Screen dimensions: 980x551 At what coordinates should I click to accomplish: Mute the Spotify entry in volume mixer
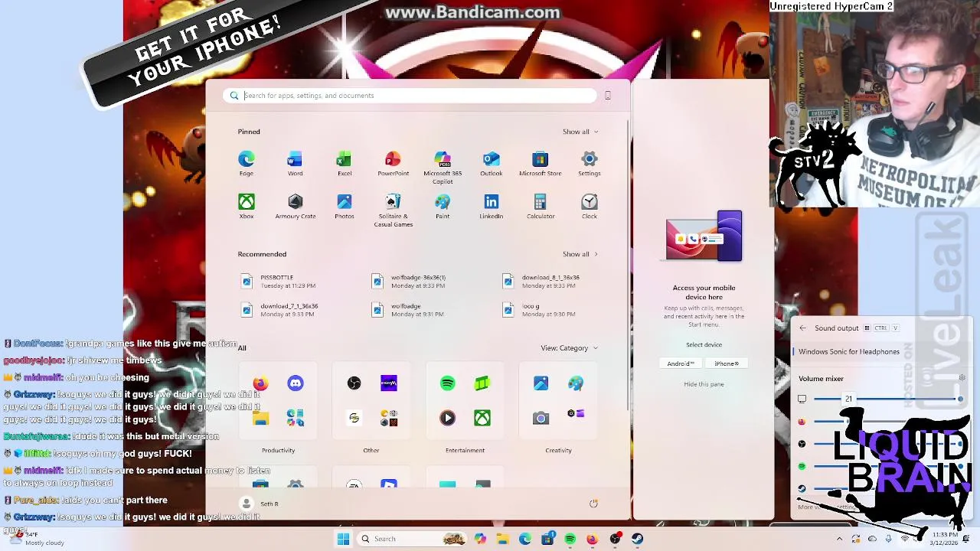pos(802,466)
